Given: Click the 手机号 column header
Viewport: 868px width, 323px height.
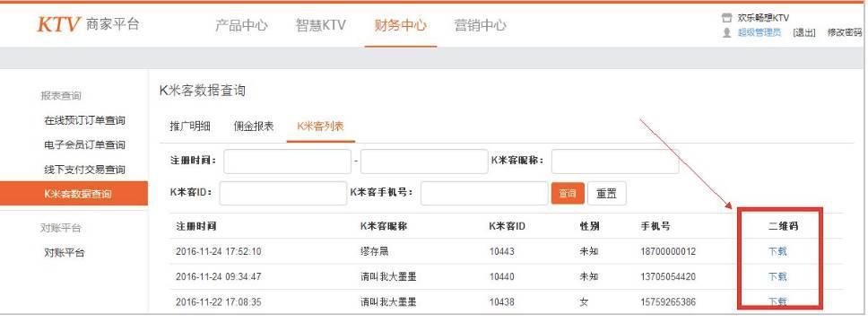Looking at the screenshot, I should 655,227.
